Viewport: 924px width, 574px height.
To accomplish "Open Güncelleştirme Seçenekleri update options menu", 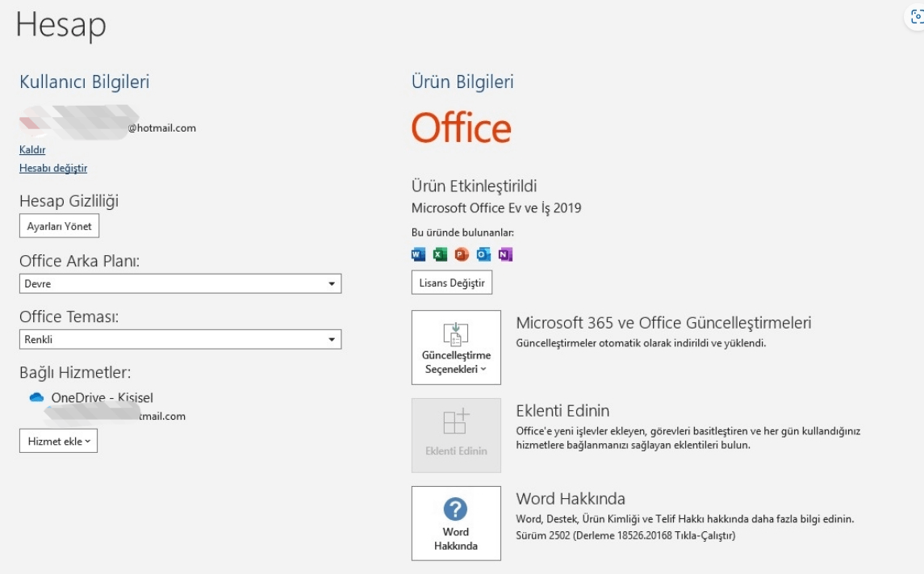I will coord(456,348).
